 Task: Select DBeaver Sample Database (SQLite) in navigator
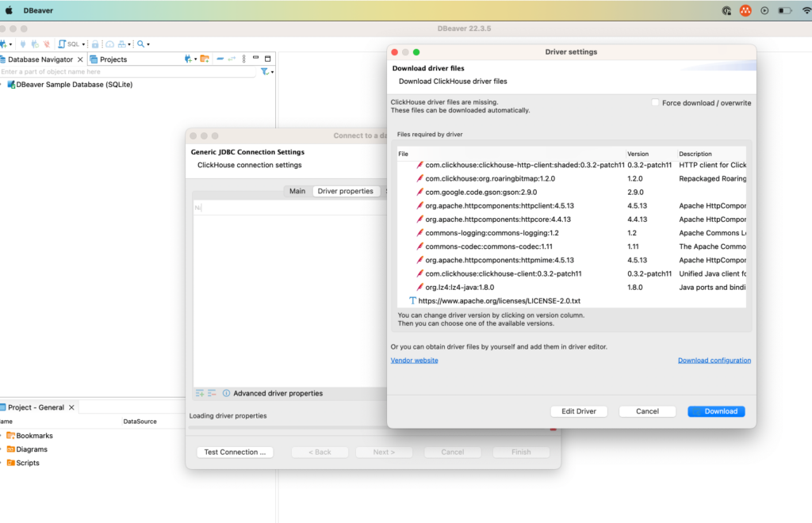70,84
